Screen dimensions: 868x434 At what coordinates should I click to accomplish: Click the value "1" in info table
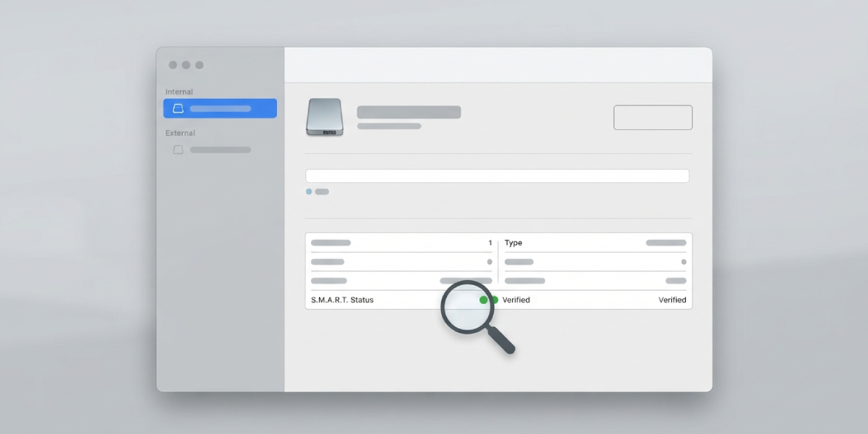tap(490, 243)
